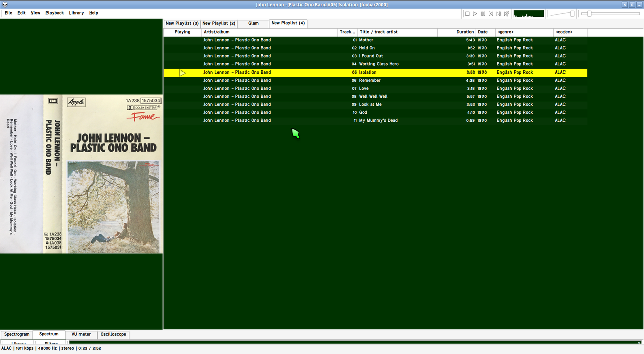
Task: Select the New Playlist (4) tab
Action: (x=288, y=23)
